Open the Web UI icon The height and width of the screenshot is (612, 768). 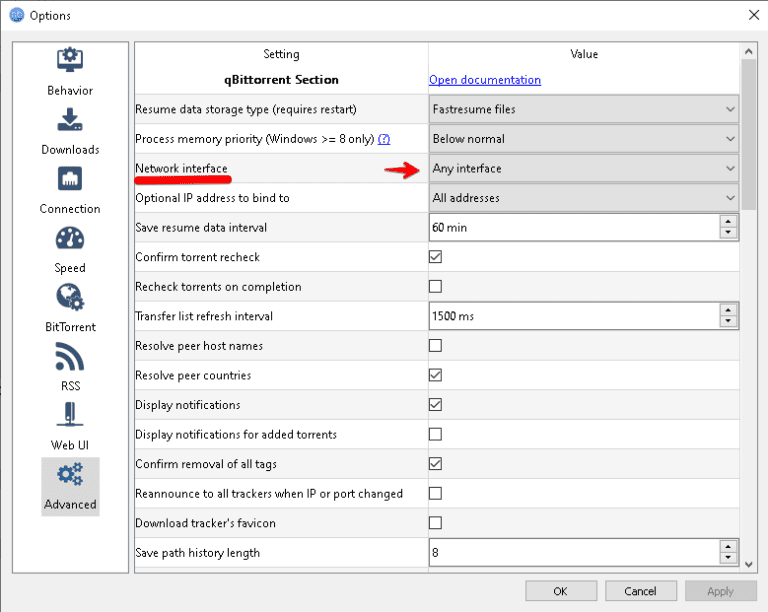(x=70, y=415)
